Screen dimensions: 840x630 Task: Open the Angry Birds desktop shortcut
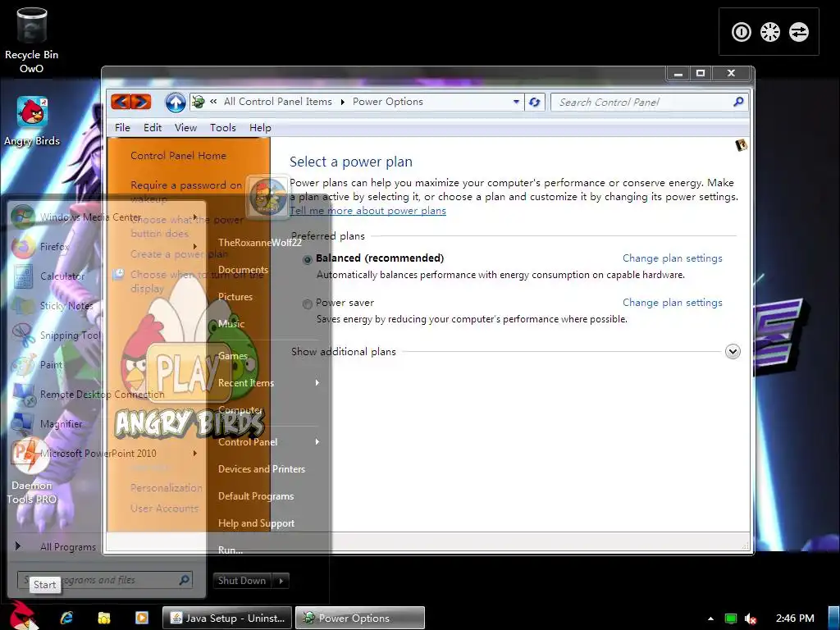tap(32, 121)
